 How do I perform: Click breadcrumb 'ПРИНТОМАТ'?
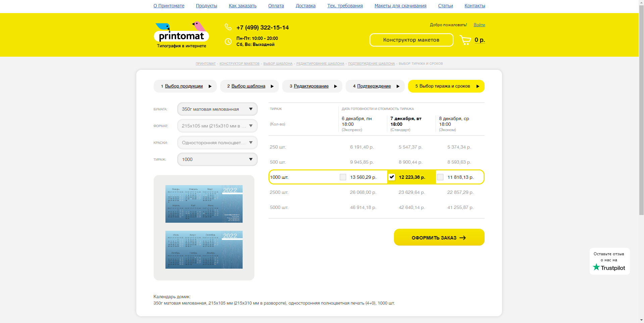pyautogui.click(x=206, y=64)
